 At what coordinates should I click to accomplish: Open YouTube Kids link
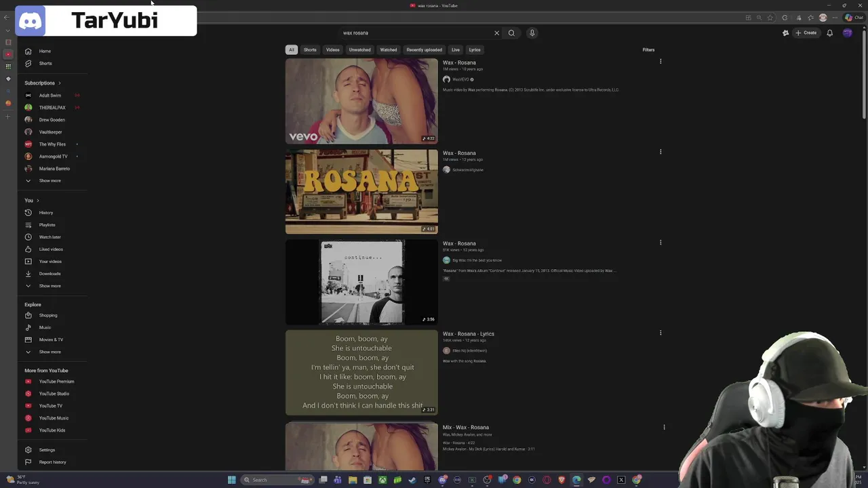(52, 430)
